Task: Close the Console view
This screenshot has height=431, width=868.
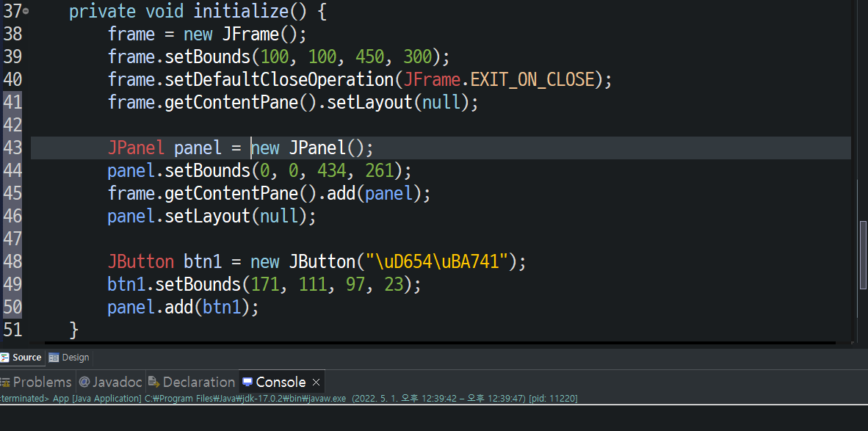Action: (316, 383)
